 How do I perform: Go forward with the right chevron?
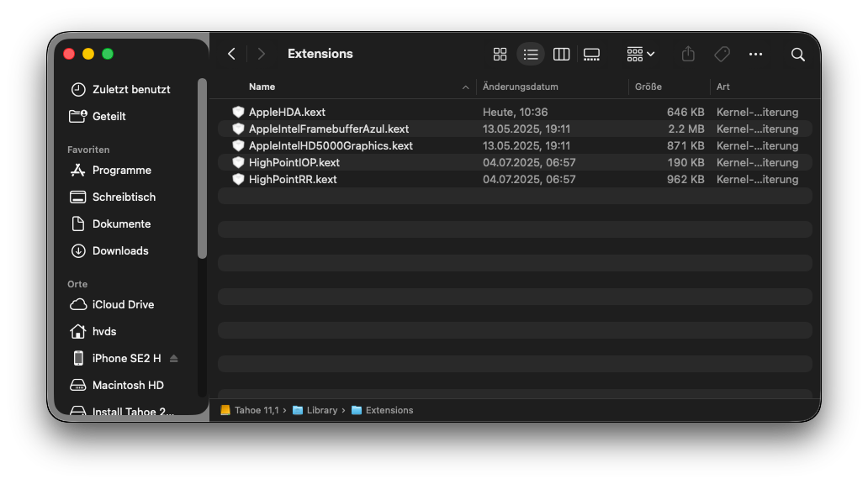point(262,54)
